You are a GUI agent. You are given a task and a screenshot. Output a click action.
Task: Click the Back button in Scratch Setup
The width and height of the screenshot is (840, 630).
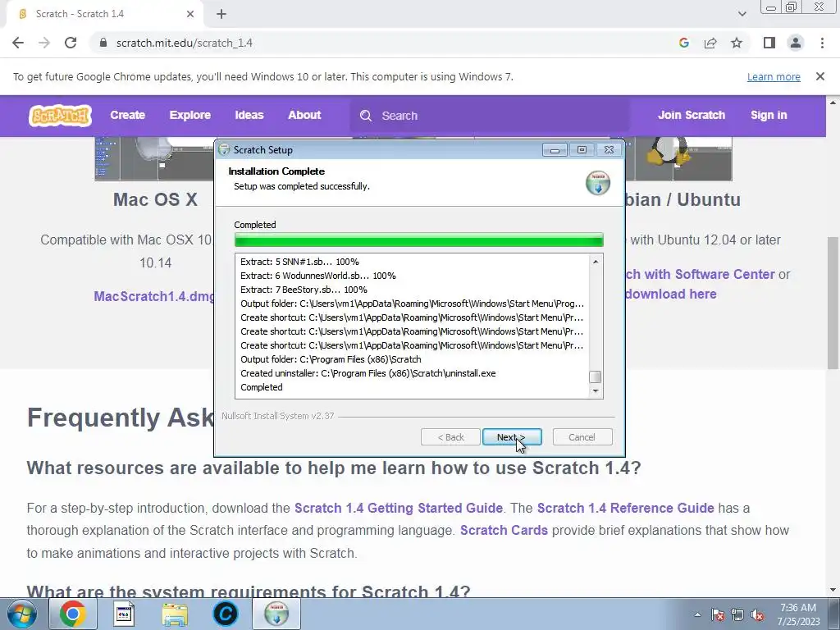click(450, 437)
